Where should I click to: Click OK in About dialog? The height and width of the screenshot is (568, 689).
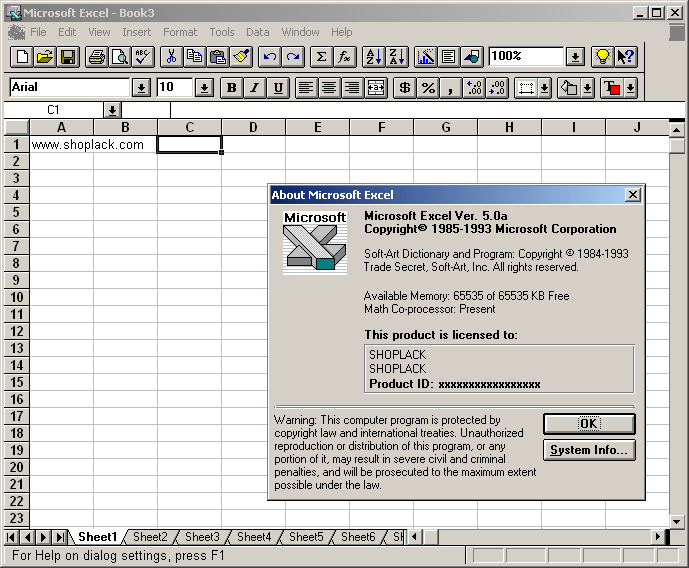point(589,424)
